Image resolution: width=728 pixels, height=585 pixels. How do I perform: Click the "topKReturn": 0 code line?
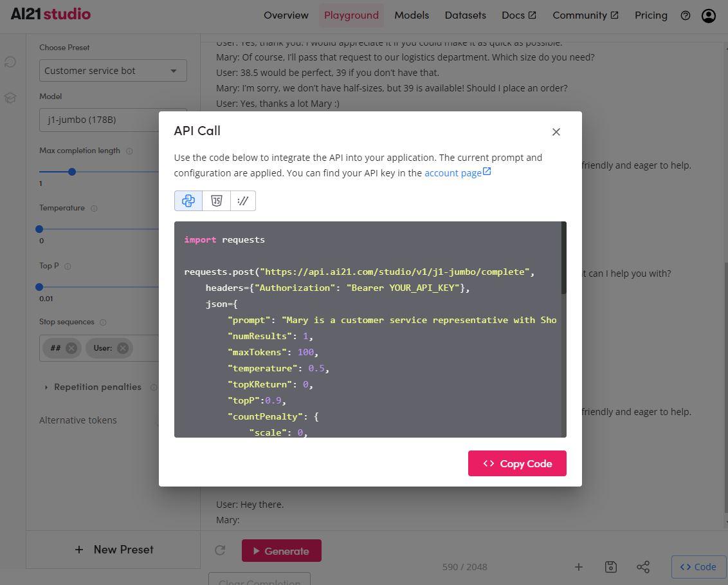[x=270, y=385]
